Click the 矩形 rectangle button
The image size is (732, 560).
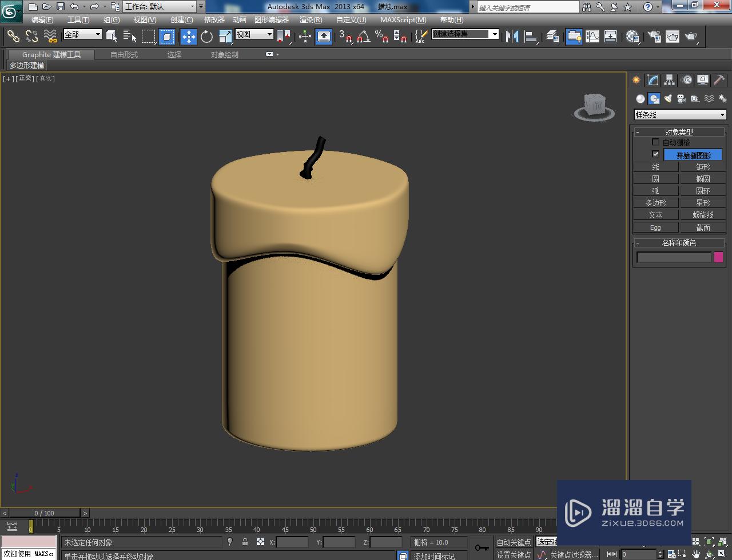point(703,167)
